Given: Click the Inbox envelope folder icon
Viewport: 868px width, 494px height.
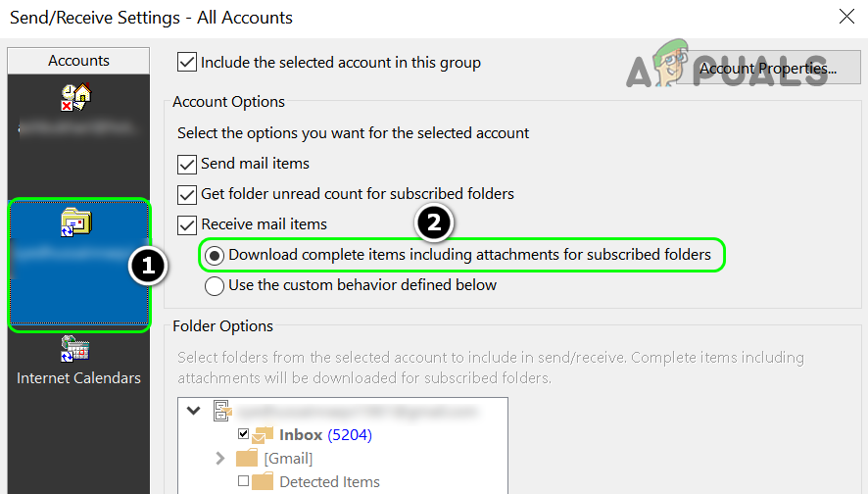Looking at the screenshot, I should point(264,434).
